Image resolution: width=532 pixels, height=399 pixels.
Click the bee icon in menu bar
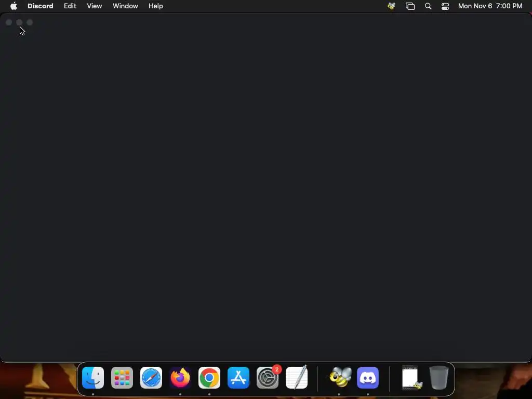tap(391, 6)
